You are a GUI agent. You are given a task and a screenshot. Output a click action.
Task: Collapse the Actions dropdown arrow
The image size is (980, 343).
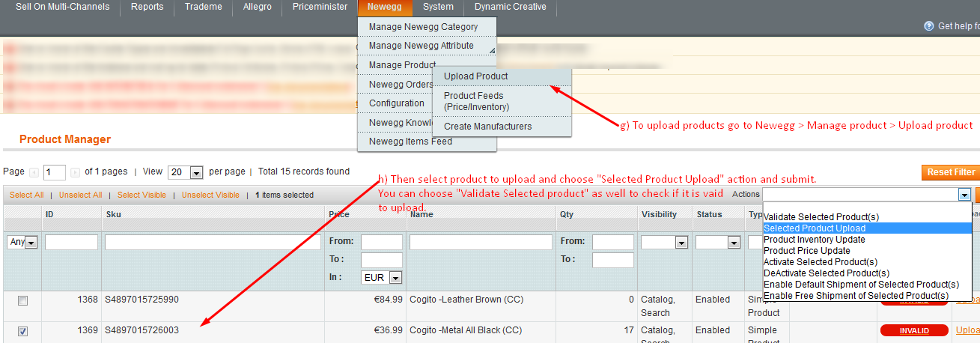964,195
